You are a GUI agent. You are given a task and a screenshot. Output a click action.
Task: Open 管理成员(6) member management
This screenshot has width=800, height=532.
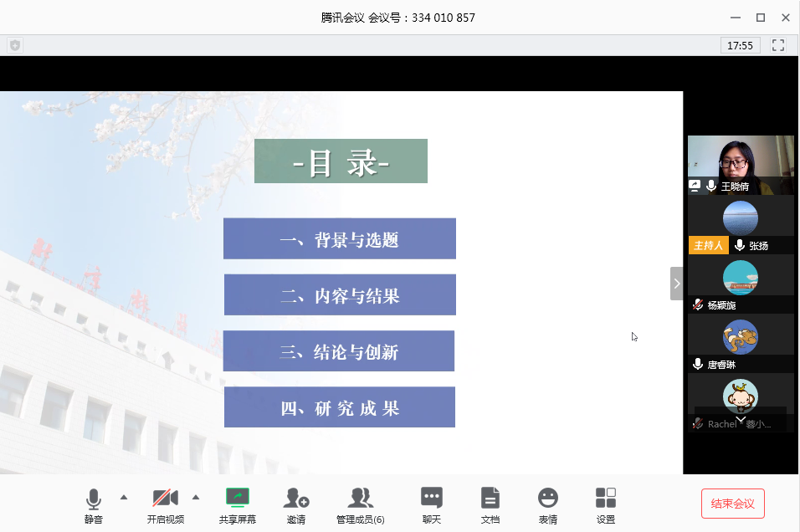[x=360, y=506]
